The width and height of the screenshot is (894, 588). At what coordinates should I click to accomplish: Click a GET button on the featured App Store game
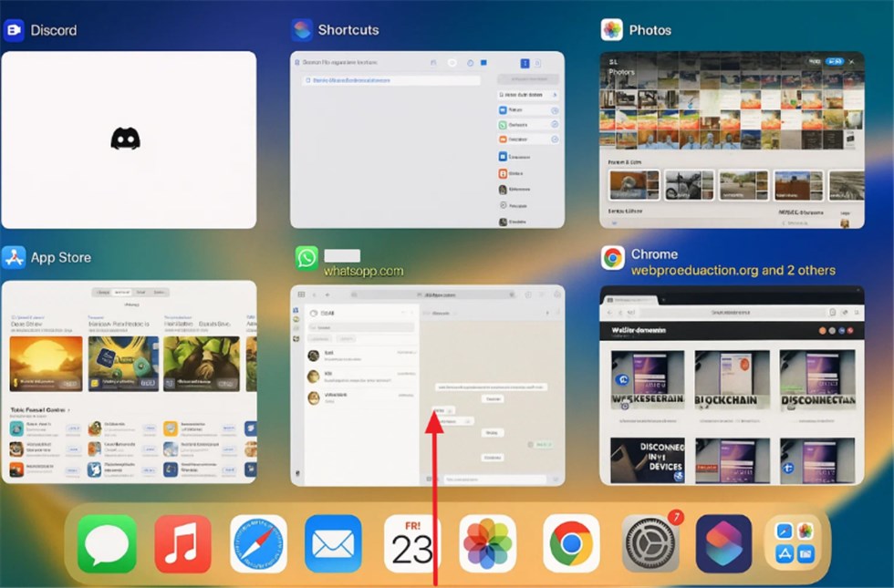tap(70, 383)
